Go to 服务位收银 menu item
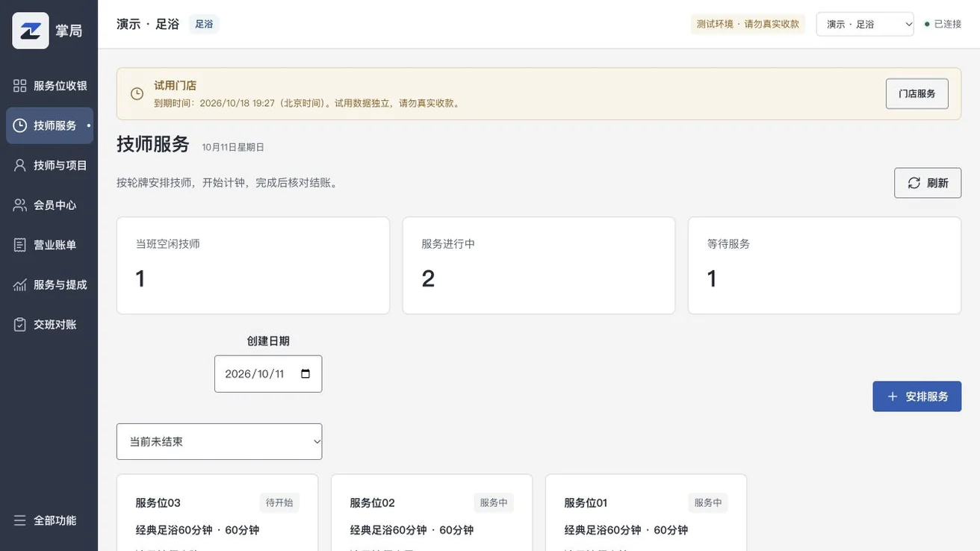Image resolution: width=980 pixels, height=551 pixels. coord(49,86)
